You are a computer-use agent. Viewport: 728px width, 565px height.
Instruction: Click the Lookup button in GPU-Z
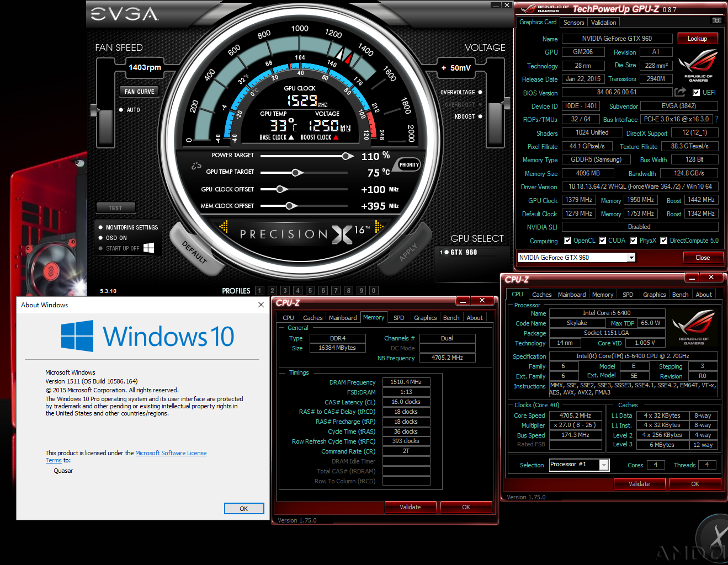coord(697,39)
